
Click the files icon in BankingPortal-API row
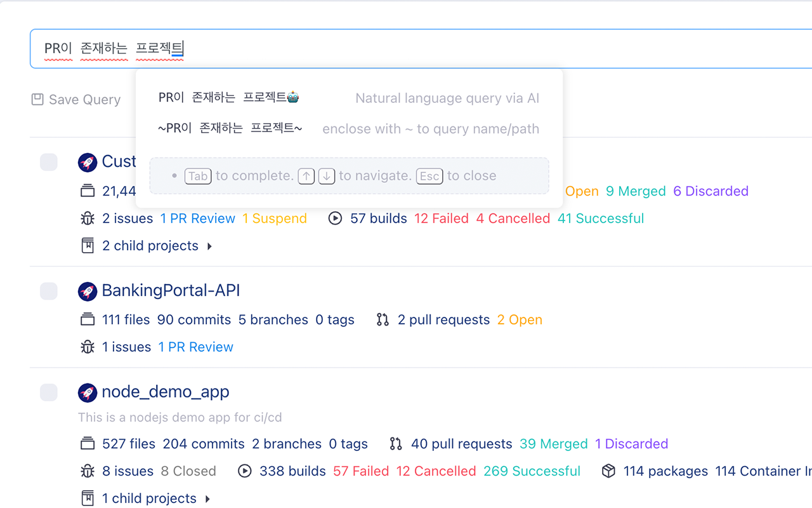88,319
